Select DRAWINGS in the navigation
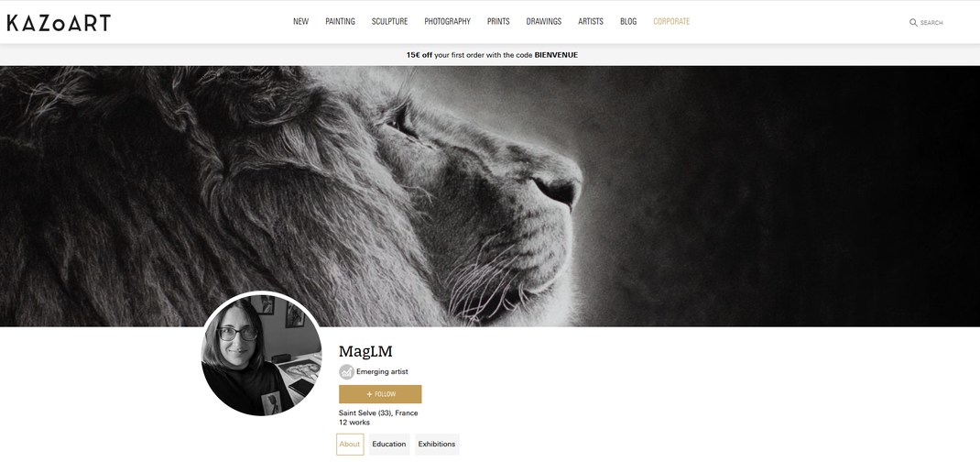Image resolution: width=980 pixels, height=462 pixels. click(x=544, y=21)
